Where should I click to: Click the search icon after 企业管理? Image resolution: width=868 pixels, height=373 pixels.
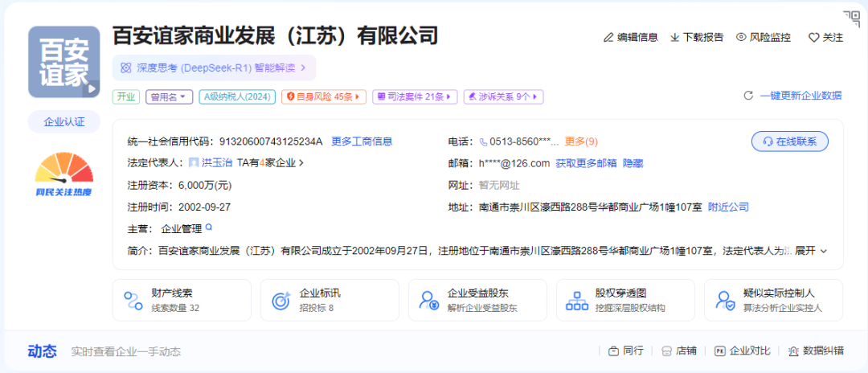(x=209, y=227)
